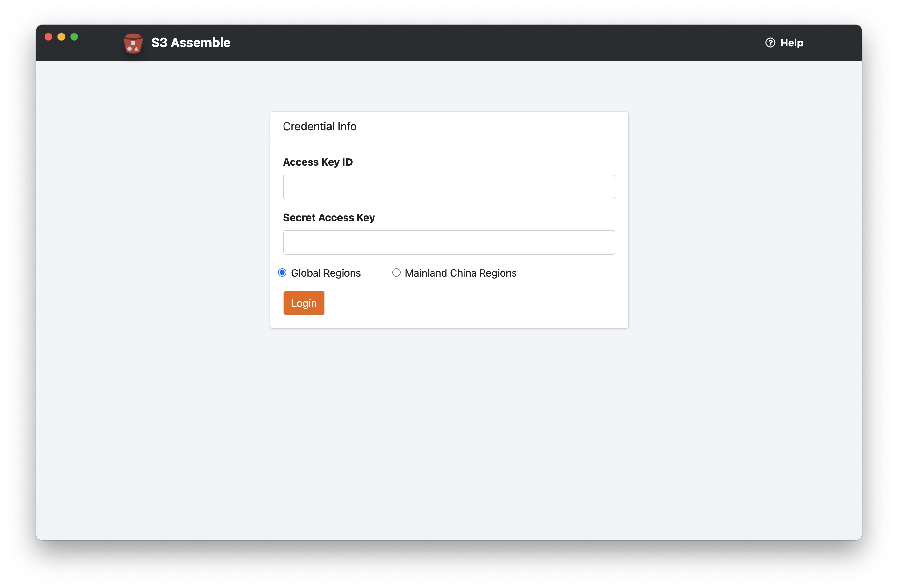Click the S3 Assemble title text
Screen dimensions: 898x588
pyautogui.click(x=191, y=43)
